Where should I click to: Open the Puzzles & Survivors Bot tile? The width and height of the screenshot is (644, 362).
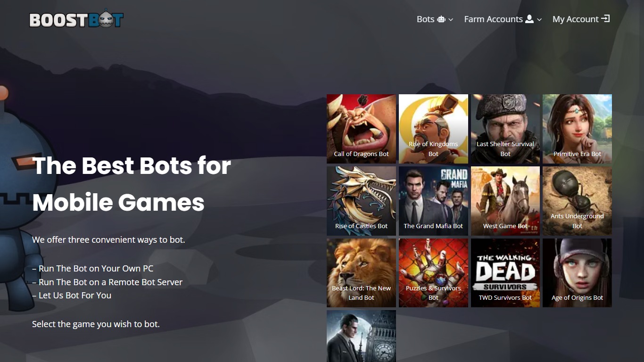(433, 273)
